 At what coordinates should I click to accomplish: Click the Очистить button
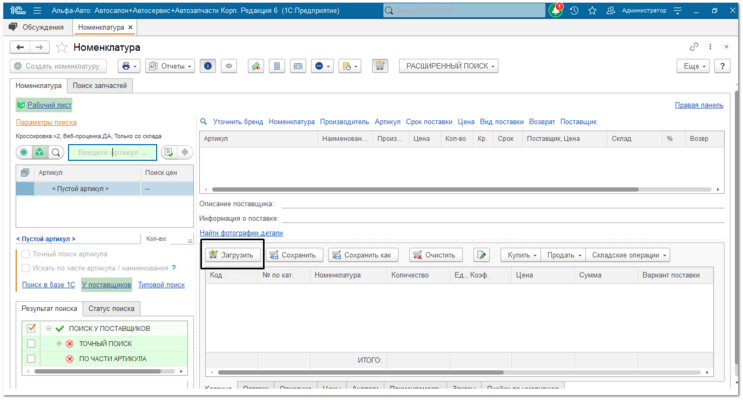click(435, 255)
